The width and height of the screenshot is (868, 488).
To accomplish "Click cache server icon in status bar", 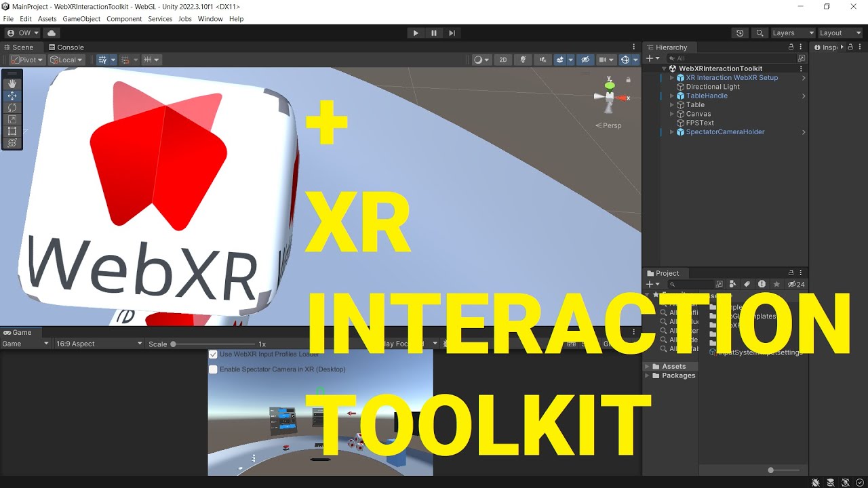I will [830, 483].
